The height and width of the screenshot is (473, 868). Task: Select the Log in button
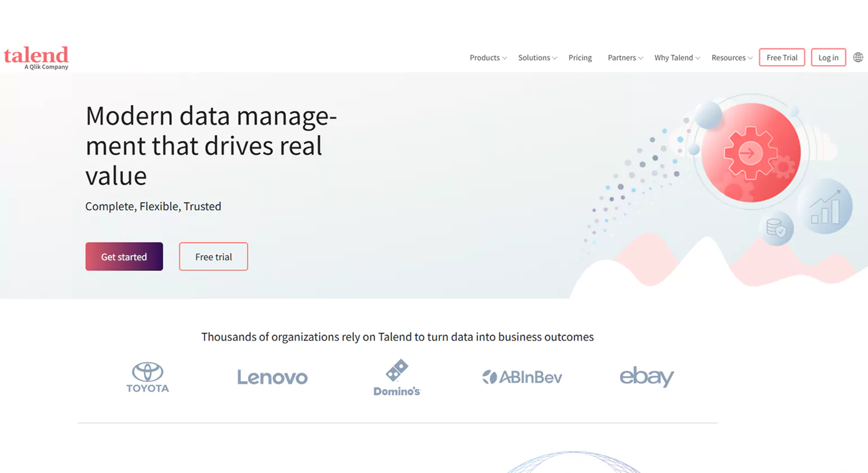(828, 57)
